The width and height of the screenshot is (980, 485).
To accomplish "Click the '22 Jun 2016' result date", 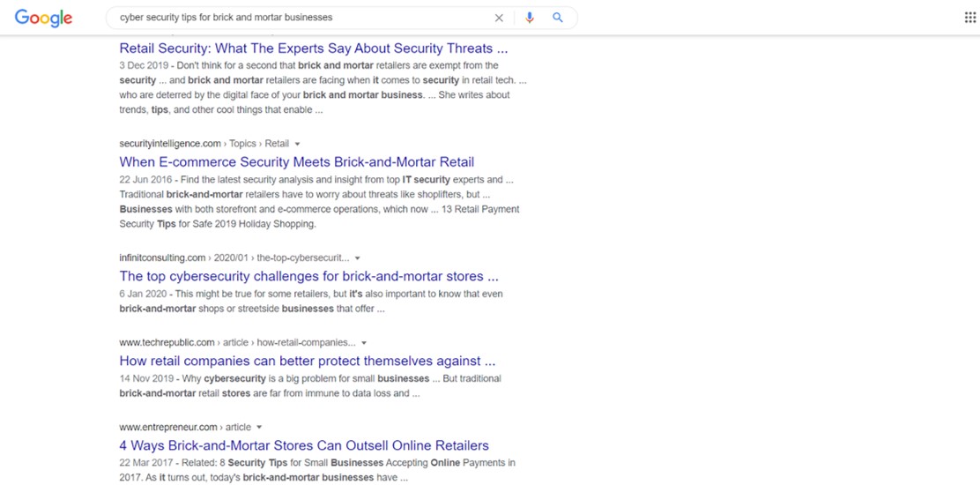I will pyautogui.click(x=144, y=179).
